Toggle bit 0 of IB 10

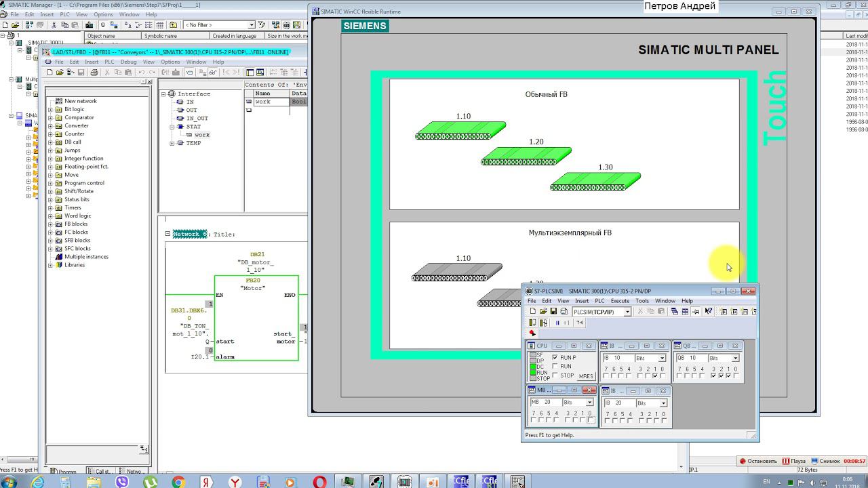tap(663, 376)
